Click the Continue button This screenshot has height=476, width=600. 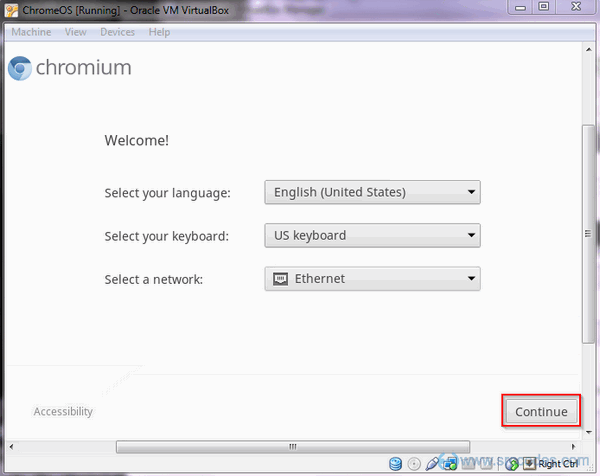[x=541, y=411]
